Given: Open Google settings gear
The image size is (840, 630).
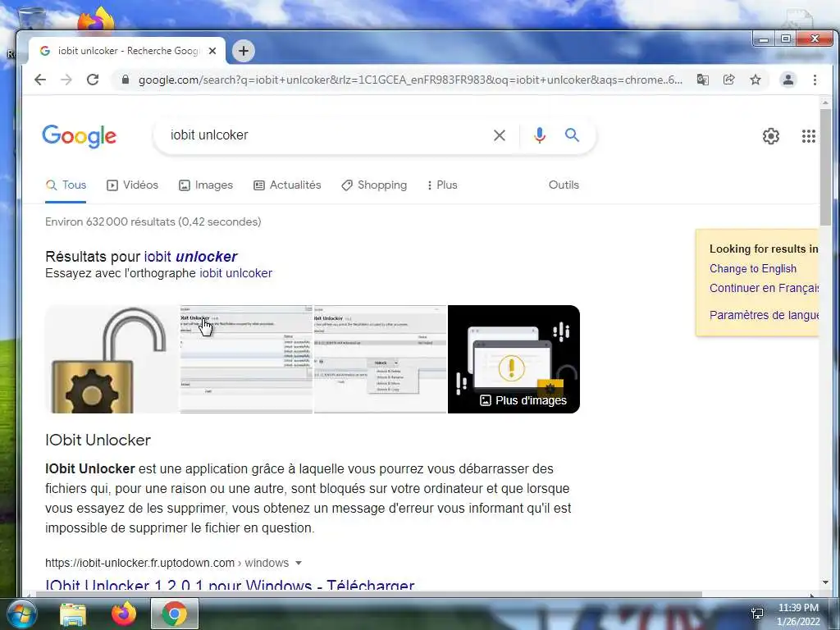Looking at the screenshot, I should [x=771, y=136].
